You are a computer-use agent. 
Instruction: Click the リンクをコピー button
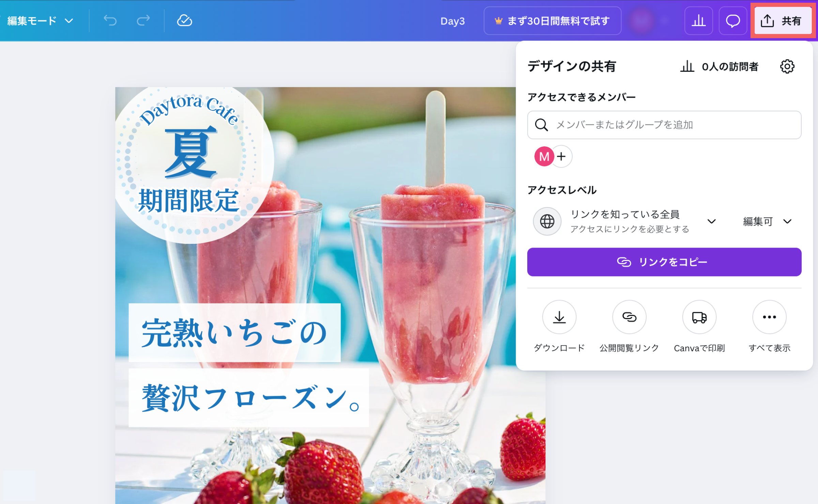click(x=664, y=262)
